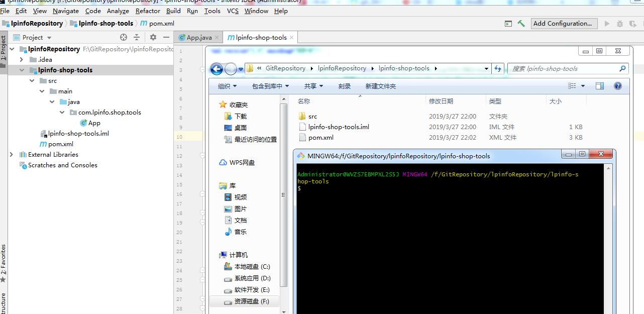Click the Scratches and Consoles icon
Image resolution: width=644 pixels, height=314 pixels.
[23, 165]
